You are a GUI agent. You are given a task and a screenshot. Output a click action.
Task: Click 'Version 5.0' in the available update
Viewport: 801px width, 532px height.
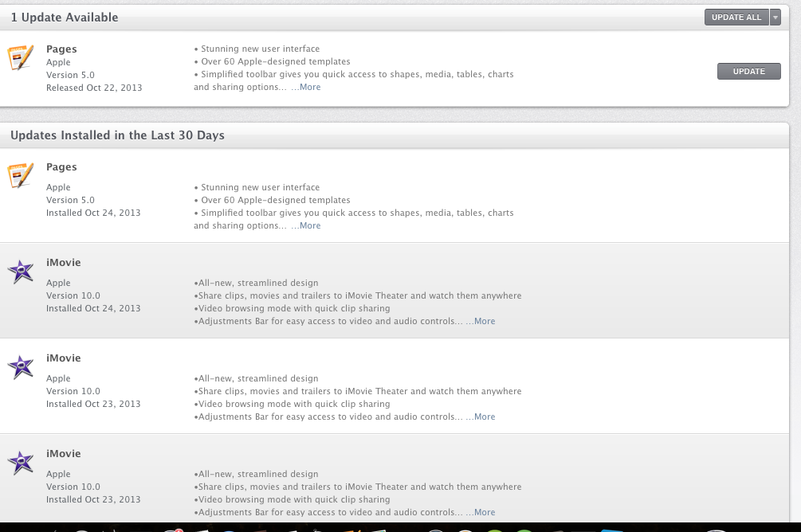pos(70,75)
